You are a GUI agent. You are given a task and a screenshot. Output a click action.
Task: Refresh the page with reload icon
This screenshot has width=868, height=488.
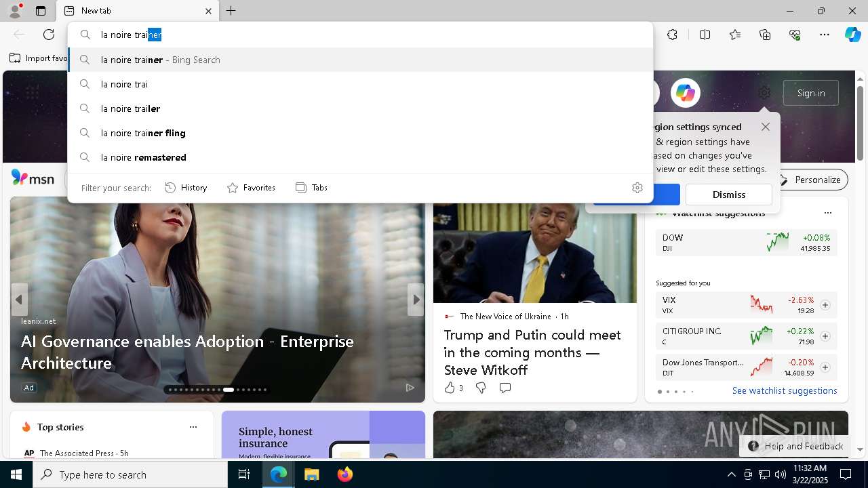[x=49, y=35]
